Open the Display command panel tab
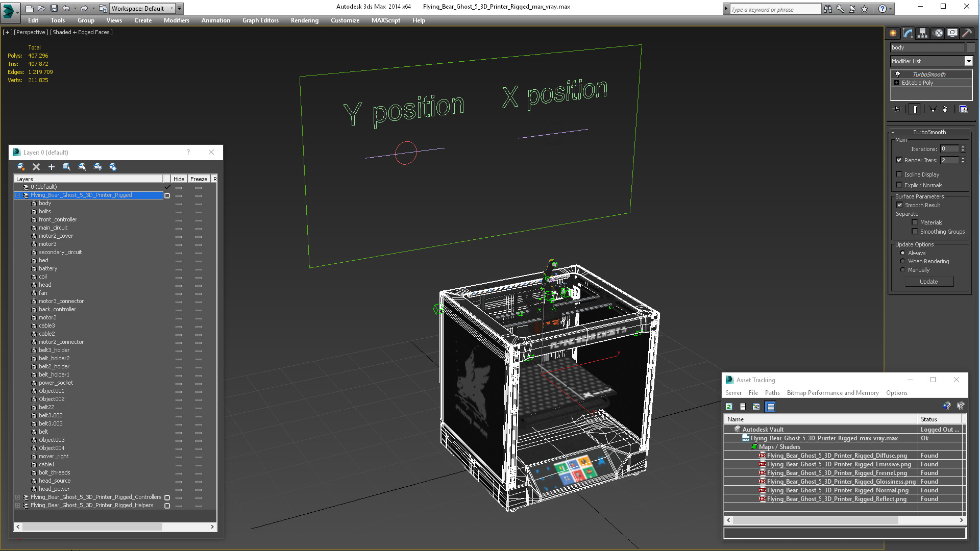 click(952, 33)
